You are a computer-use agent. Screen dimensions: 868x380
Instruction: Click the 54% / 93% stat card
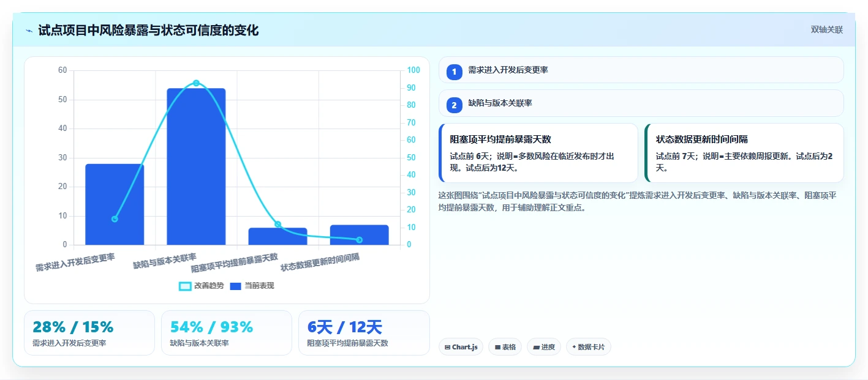[x=227, y=333]
